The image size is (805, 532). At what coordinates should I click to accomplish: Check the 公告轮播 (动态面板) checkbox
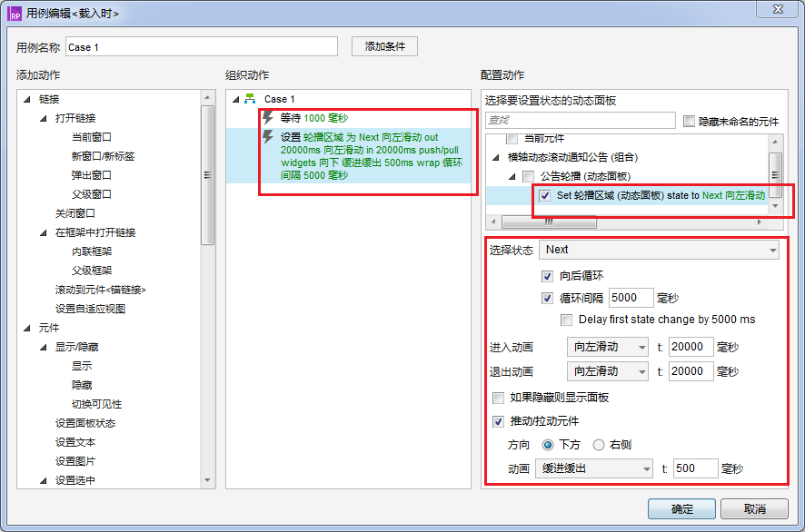pyautogui.click(x=528, y=176)
